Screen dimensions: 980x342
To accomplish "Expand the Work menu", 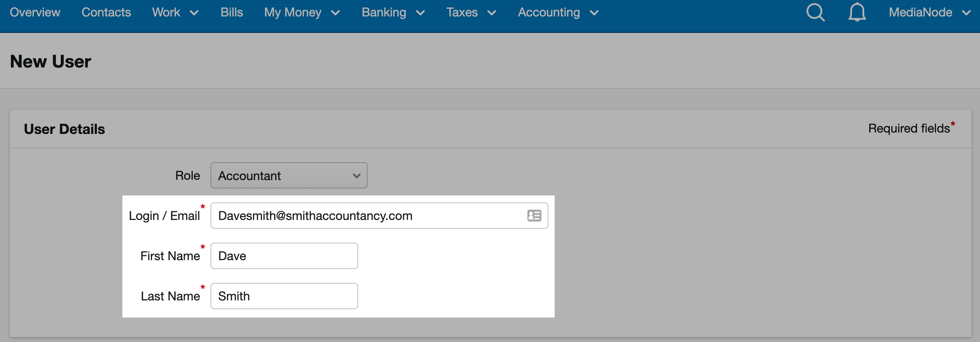I will point(175,12).
